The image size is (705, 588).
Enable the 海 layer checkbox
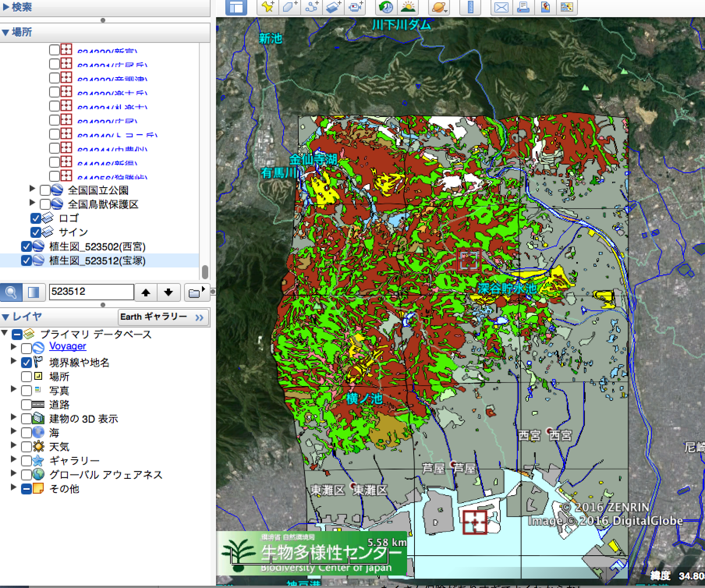point(27,433)
